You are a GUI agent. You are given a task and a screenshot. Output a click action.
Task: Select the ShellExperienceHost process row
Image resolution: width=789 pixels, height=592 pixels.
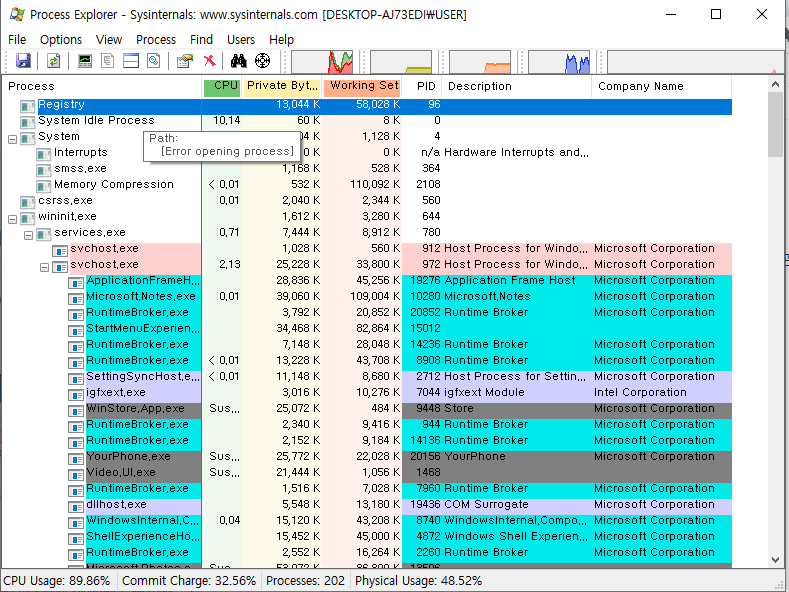[367, 537]
